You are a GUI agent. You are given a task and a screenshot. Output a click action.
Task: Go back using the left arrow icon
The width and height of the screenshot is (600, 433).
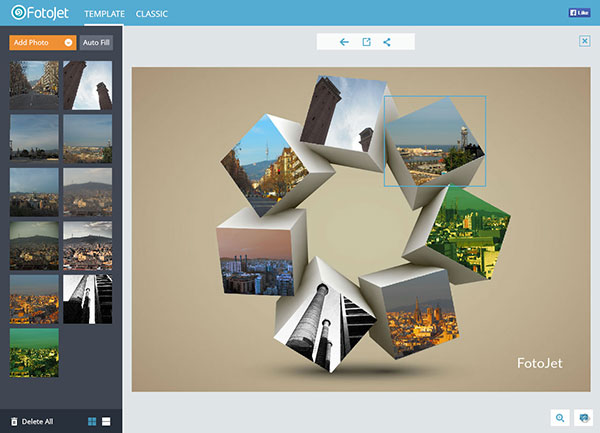pos(344,42)
